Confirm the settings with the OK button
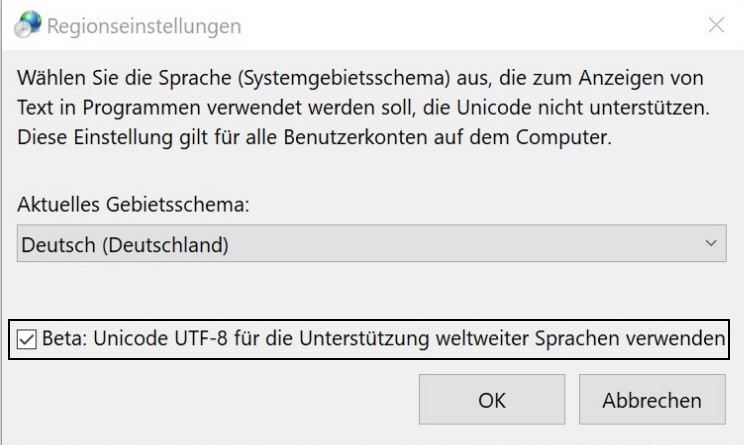This screenshot has width=744, height=445. [491, 400]
